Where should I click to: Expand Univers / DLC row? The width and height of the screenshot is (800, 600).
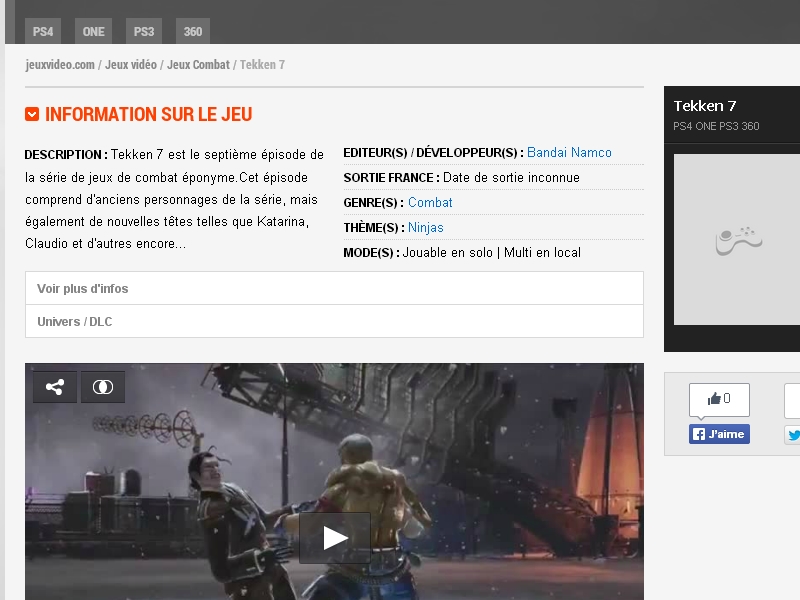pos(334,321)
